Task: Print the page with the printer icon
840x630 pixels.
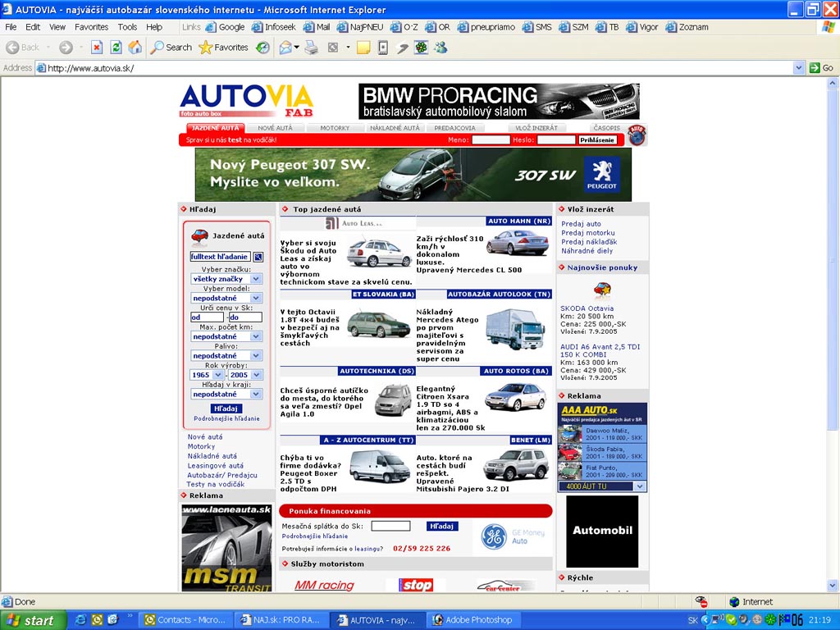Action: pos(311,48)
